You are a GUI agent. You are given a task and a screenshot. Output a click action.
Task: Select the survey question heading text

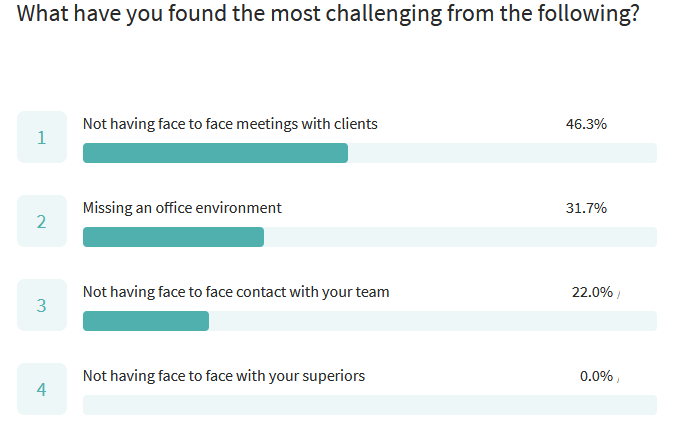[328, 14]
